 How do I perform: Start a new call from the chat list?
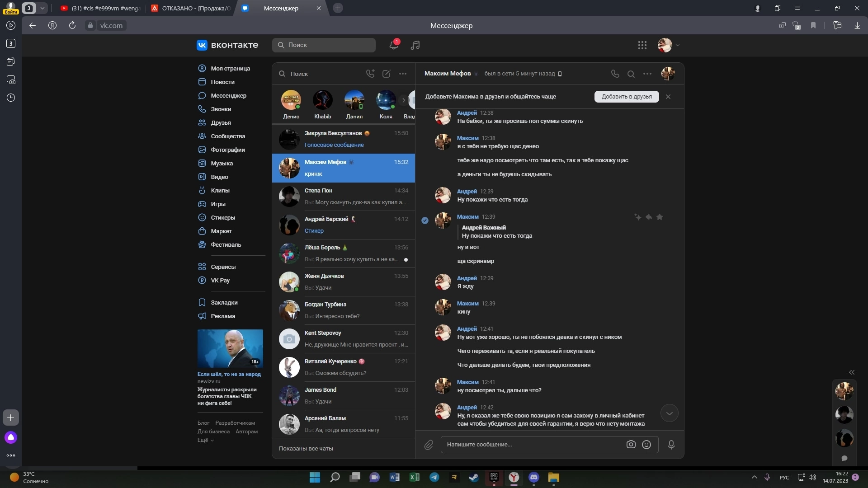click(370, 74)
